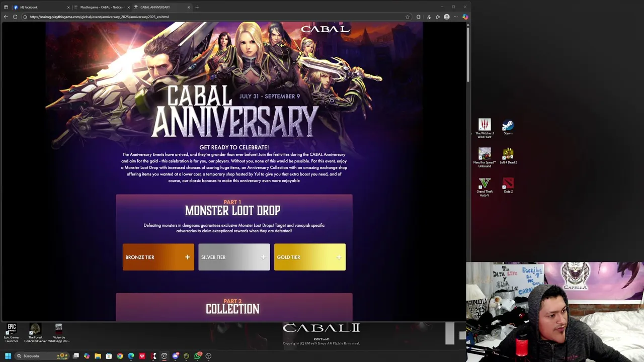This screenshot has height=362, width=644.
Task: Go back to previous page
Action: pyautogui.click(x=6, y=17)
